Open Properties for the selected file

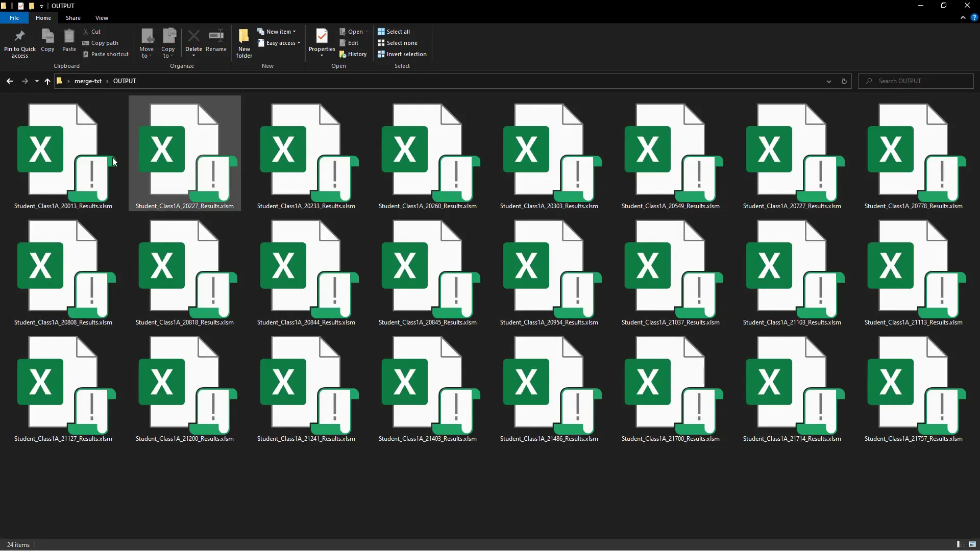click(322, 41)
